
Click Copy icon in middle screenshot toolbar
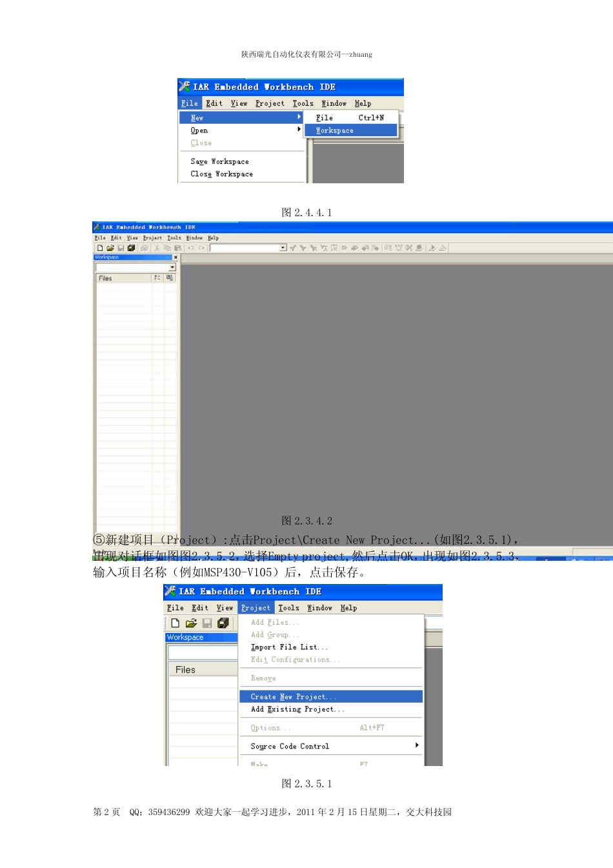click(167, 248)
